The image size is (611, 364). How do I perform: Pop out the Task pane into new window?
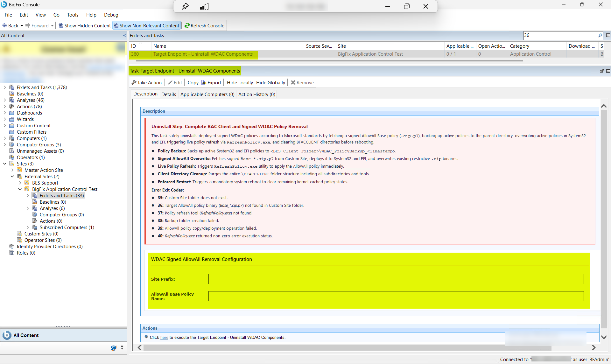pos(602,71)
